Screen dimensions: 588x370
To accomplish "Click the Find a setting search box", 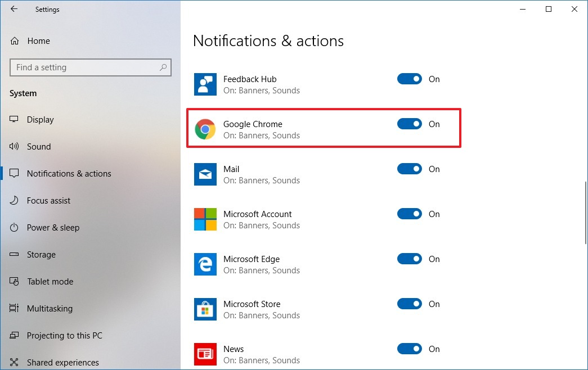I will coord(91,67).
